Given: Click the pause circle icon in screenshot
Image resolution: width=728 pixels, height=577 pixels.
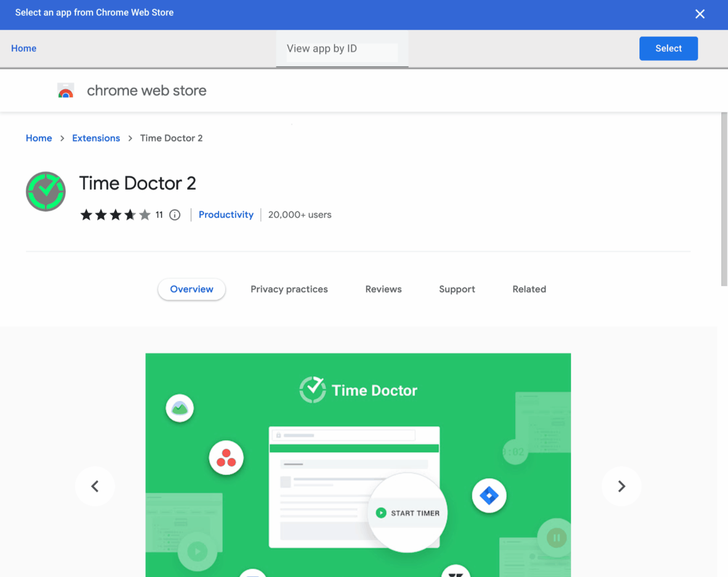Looking at the screenshot, I should coord(557,538).
